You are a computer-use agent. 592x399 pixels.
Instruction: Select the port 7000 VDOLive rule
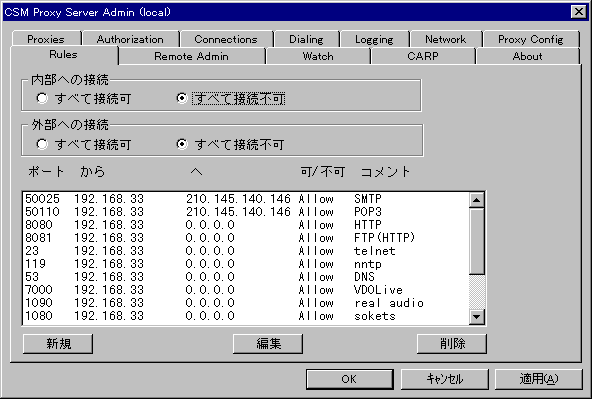245,290
